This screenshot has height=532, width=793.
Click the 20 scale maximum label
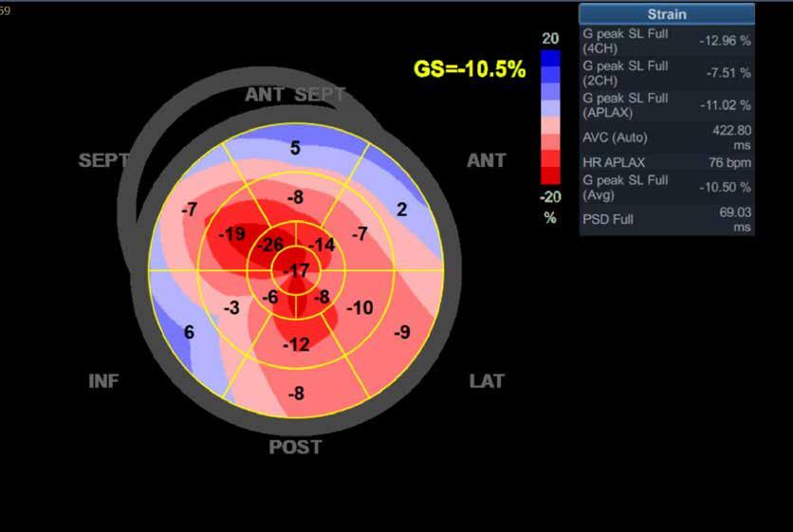550,39
